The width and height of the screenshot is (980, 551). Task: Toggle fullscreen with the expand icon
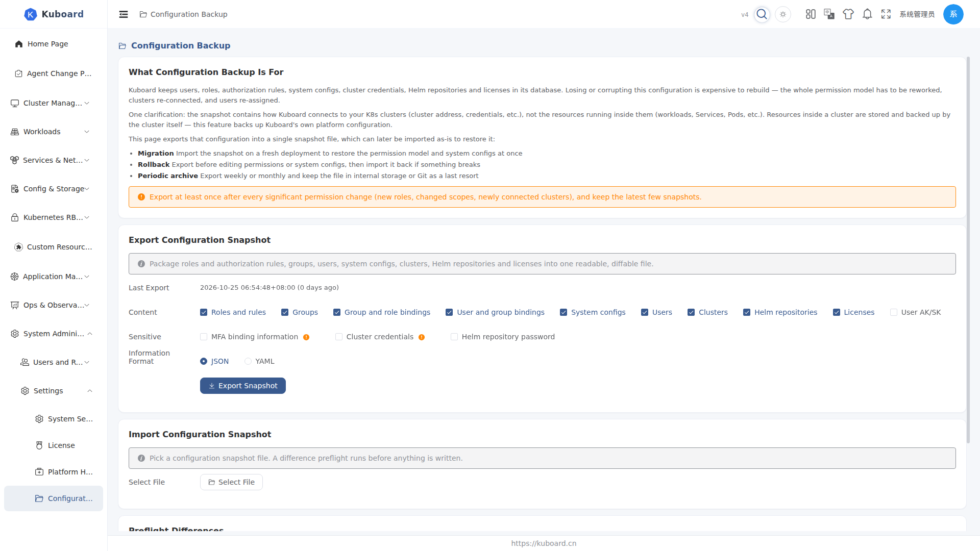(886, 14)
